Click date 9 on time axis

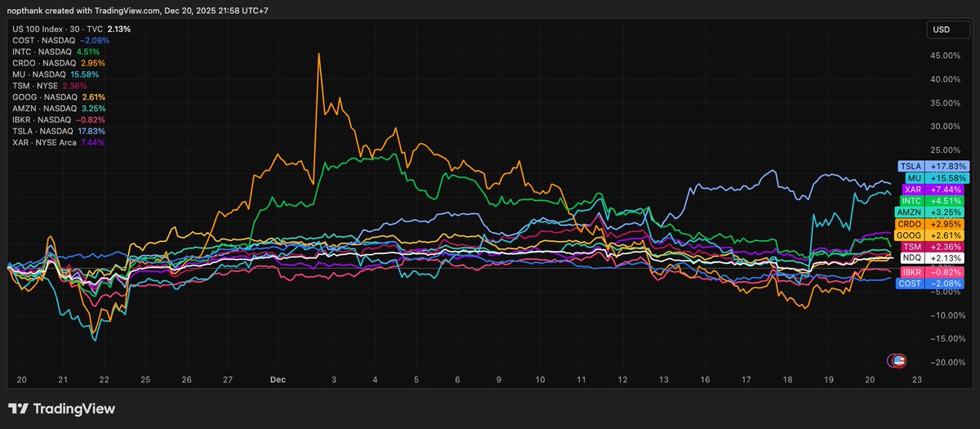[x=499, y=380]
